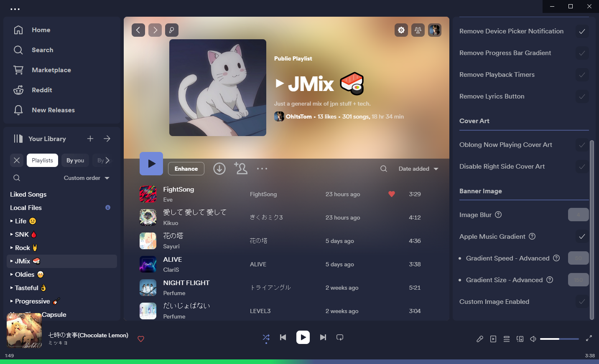This screenshot has width=599, height=364.
Task: Toggle Oblong Now Playing Cover Art
Action: click(582, 145)
